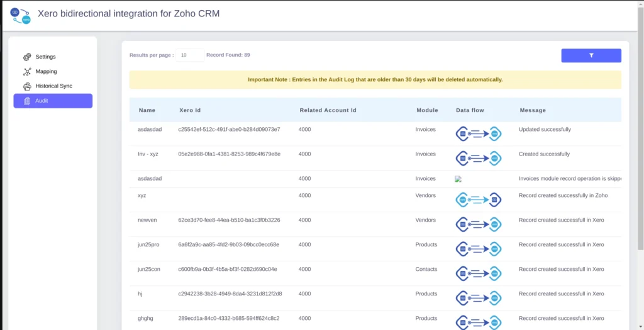This screenshot has width=644, height=330.
Task: Click data flow icon for Updated successfully row
Action: [479, 134]
